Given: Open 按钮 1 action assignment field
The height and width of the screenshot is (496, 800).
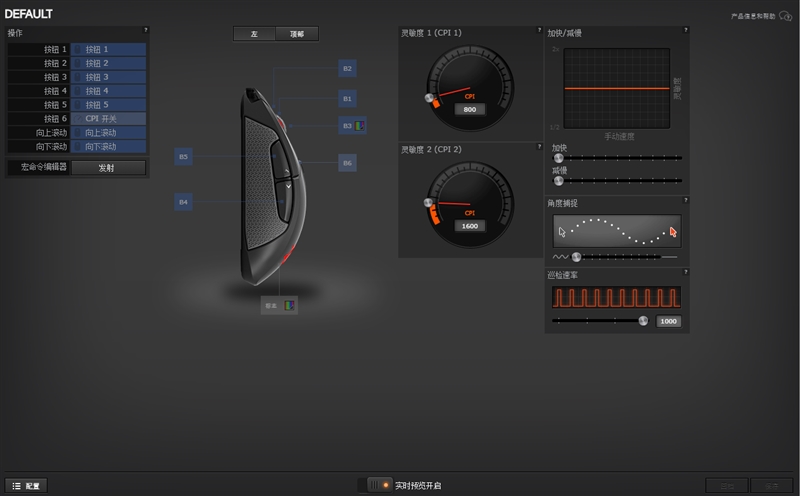Looking at the screenshot, I should (x=108, y=49).
